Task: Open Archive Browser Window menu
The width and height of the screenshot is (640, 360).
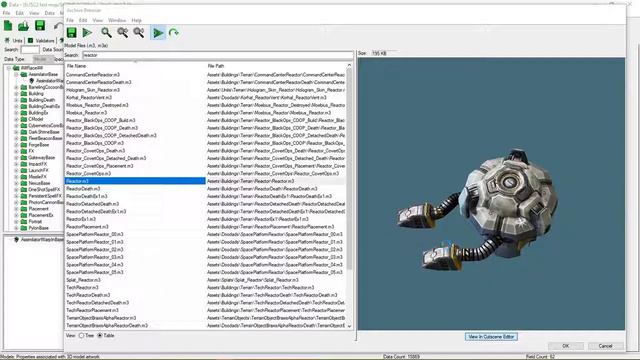Action: (x=117, y=20)
